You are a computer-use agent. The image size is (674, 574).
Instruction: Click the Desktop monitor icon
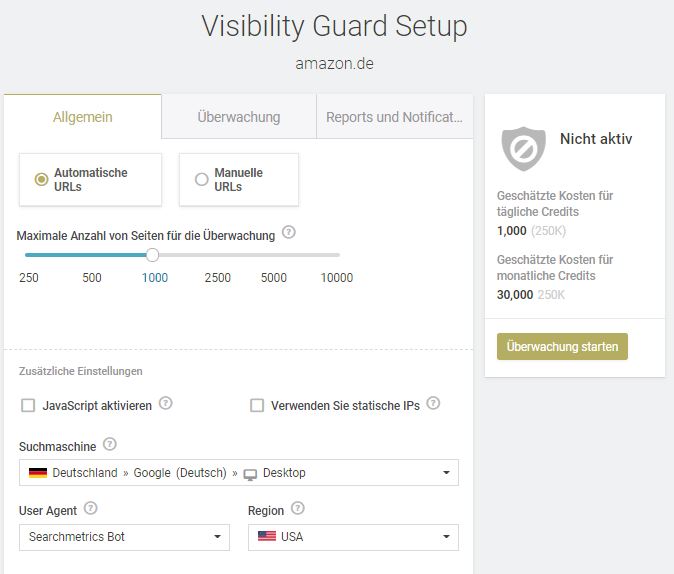250,475
